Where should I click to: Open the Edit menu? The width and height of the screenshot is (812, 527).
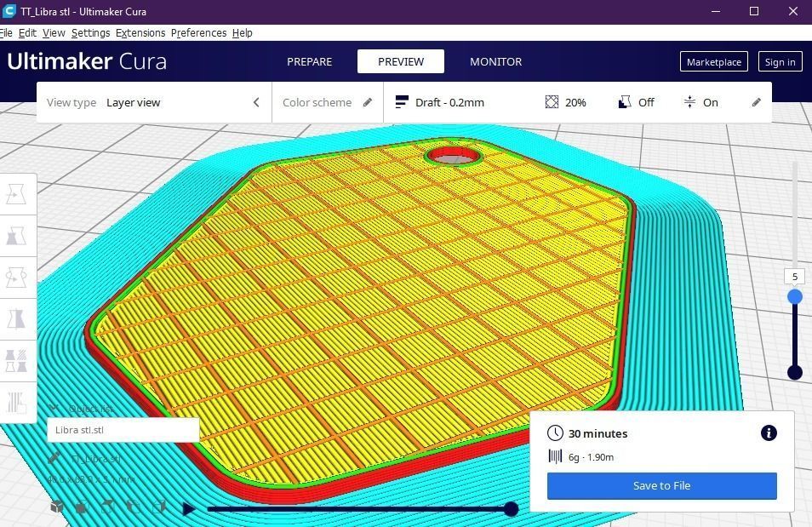click(27, 32)
